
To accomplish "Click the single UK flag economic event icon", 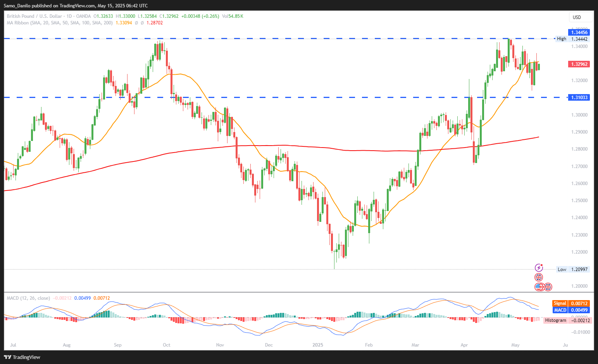I will [539, 277].
